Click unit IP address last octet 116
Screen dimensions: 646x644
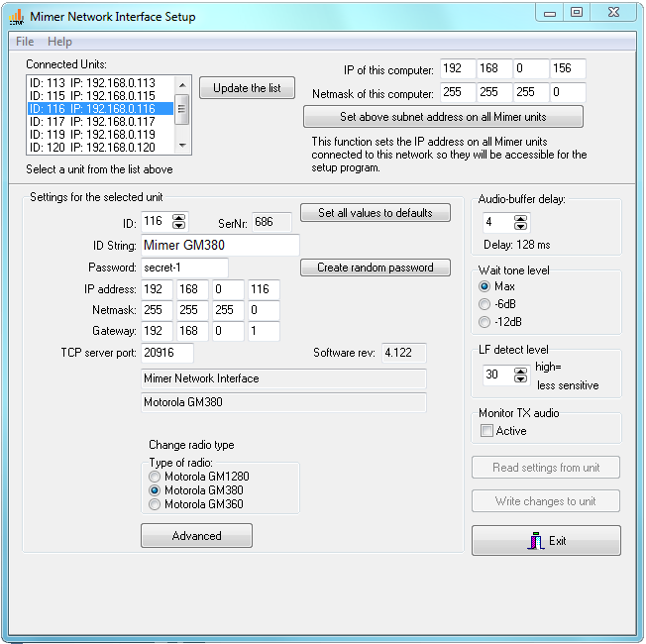tap(264, 289)
